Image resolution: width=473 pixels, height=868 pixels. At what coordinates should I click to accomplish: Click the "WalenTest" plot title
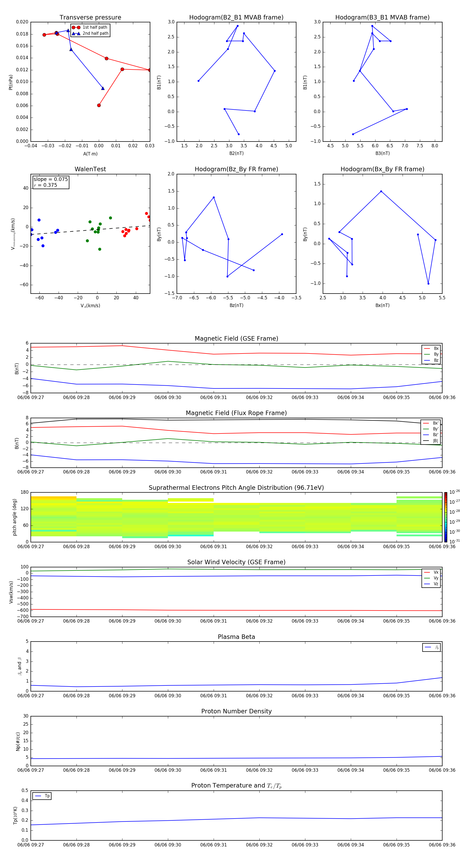click(x=90, y=169)
